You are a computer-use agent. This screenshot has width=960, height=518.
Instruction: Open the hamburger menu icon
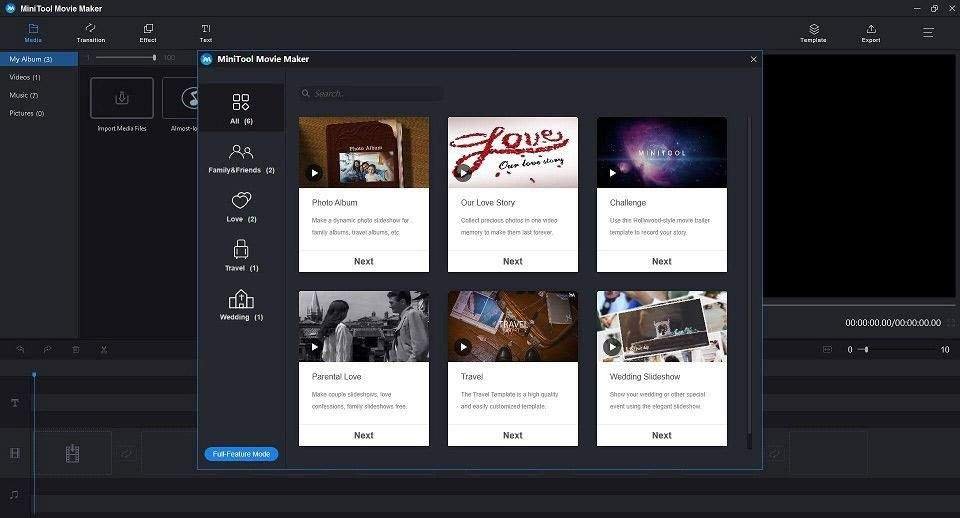point(928,32)
